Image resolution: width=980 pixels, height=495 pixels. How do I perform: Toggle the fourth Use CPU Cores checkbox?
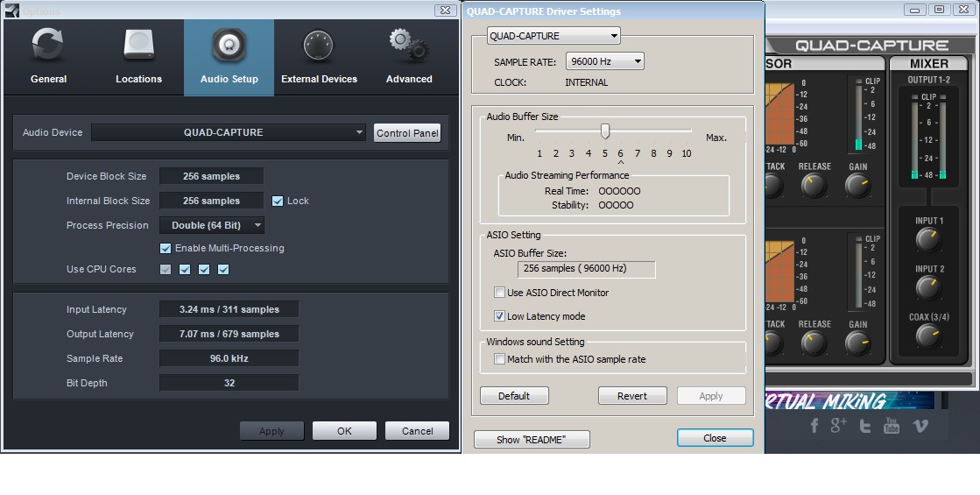[223, 269]
